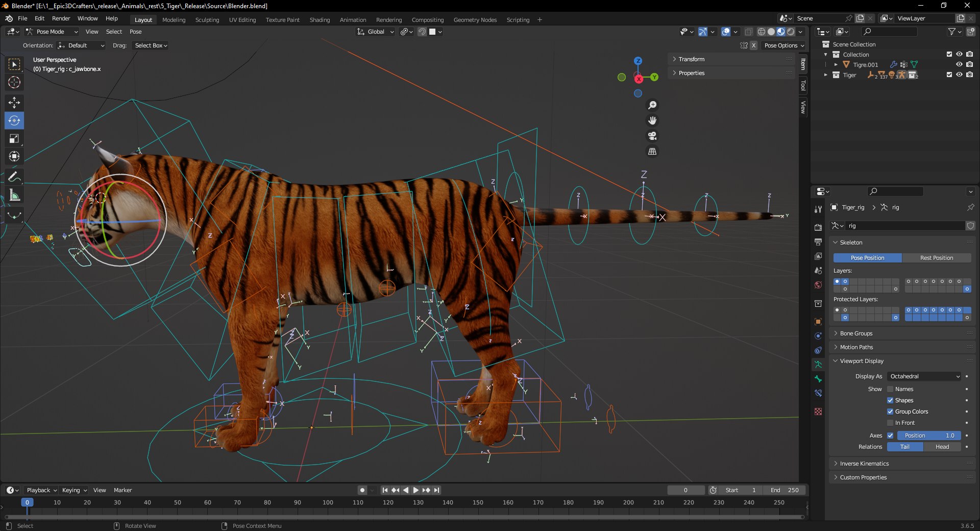Switch armature to Rest Position
The width and height of the screenshot is (980, 531).
pyautogui.click(x=937, y=258)
